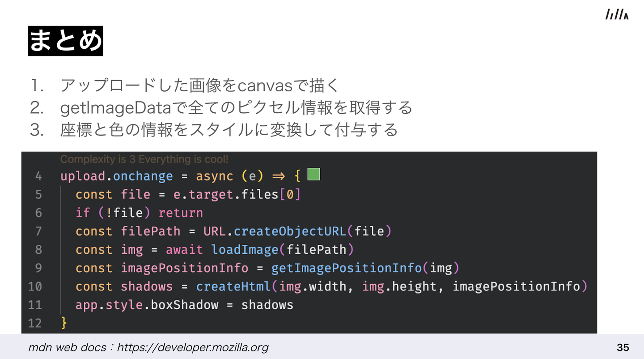Click the "await" keyword on line 8
This screenshot has height=359, width=644.
point(184,250)
